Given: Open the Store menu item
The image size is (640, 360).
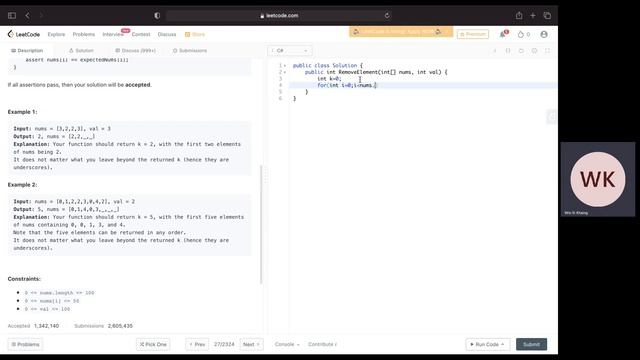Looking at the screenshot, I should click(195, 34).
